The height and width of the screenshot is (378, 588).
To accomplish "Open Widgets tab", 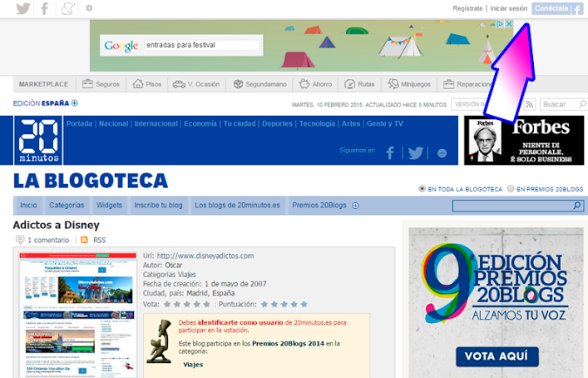I will 109,205.
